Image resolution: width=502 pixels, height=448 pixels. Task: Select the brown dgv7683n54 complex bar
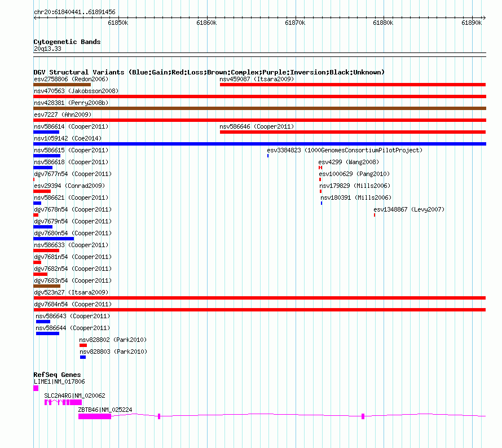click(47, 286)
